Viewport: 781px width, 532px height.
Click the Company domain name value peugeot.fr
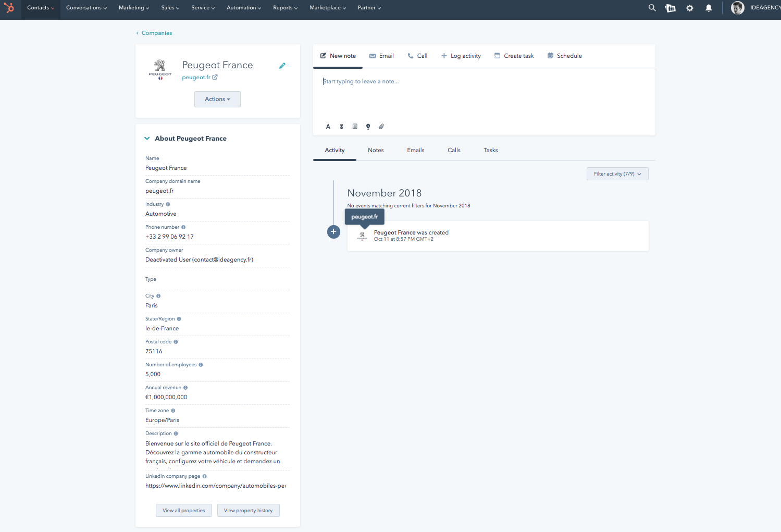[159, 191]
